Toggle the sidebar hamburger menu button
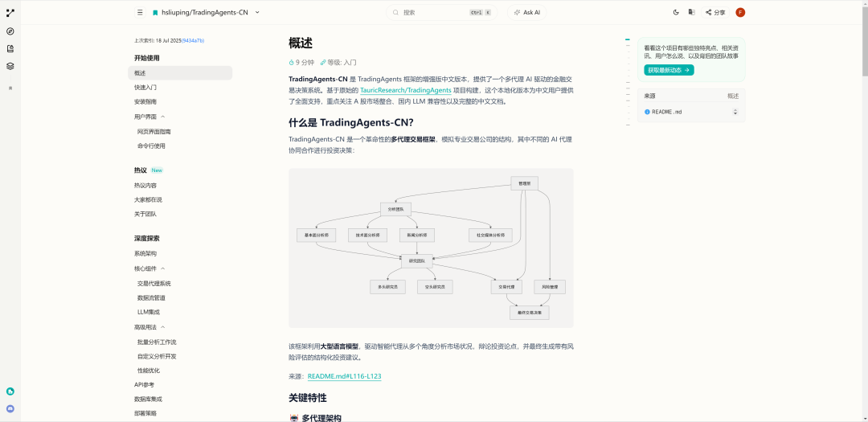 click(140, 12)
